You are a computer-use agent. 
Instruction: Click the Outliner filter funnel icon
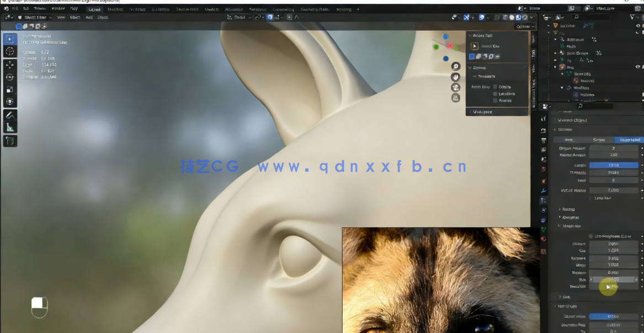(632, 18)
